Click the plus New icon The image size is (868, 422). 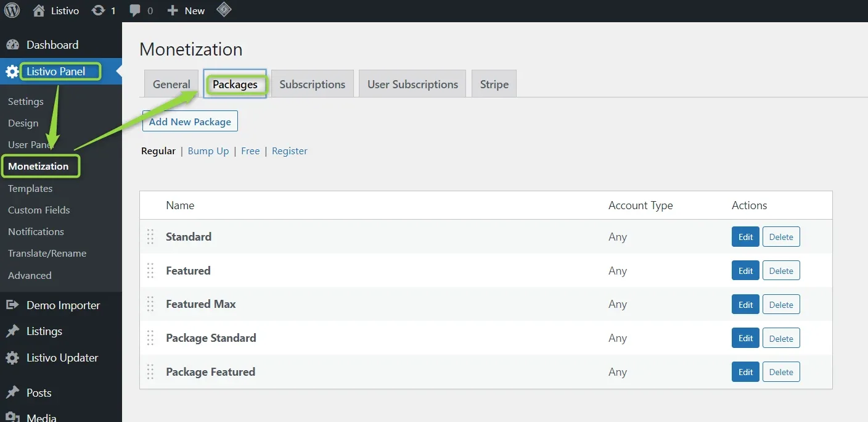(173, 10)
